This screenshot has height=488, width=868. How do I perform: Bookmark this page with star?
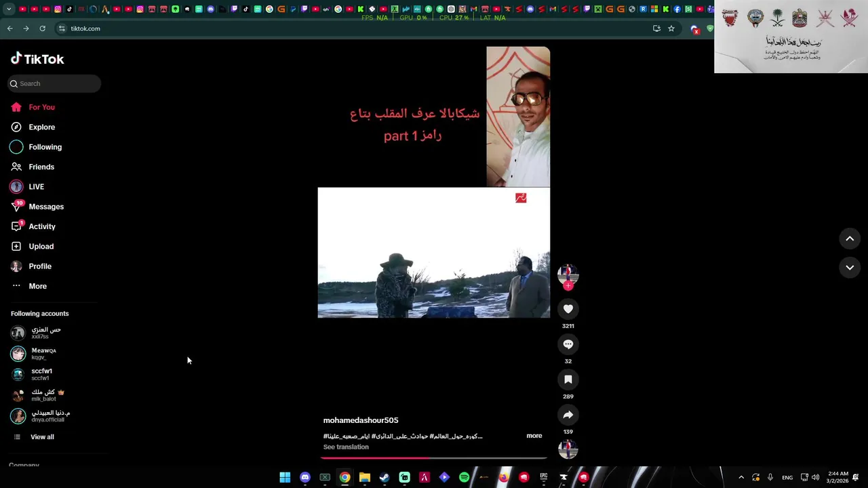[671, 28]
